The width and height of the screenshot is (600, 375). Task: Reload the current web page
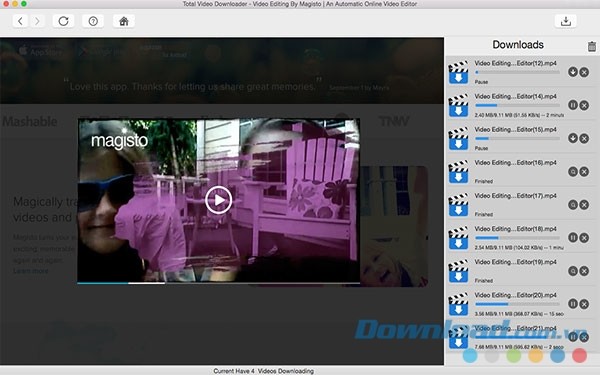(64, 21)
